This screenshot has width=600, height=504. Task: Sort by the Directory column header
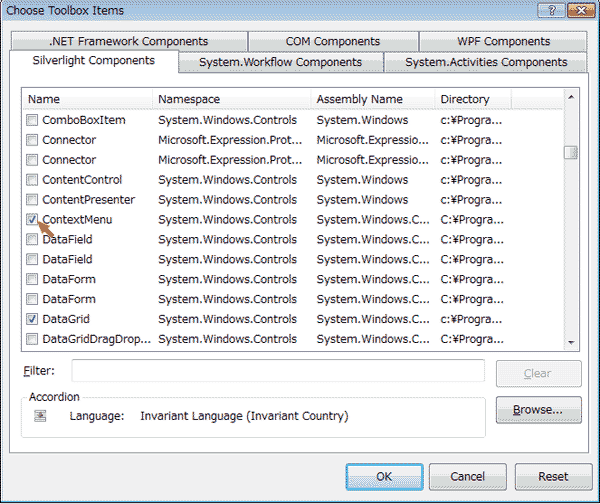(473, 99)
